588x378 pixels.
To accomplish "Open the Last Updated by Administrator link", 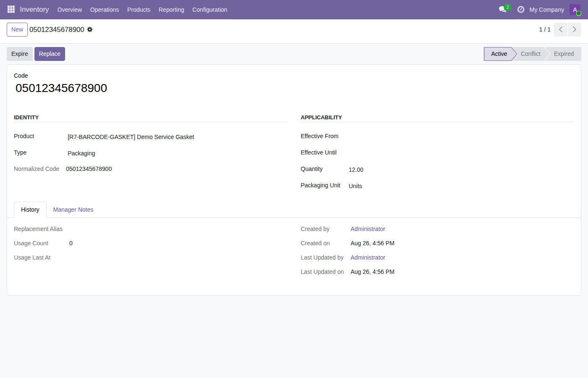I will [x=368, y=257].
